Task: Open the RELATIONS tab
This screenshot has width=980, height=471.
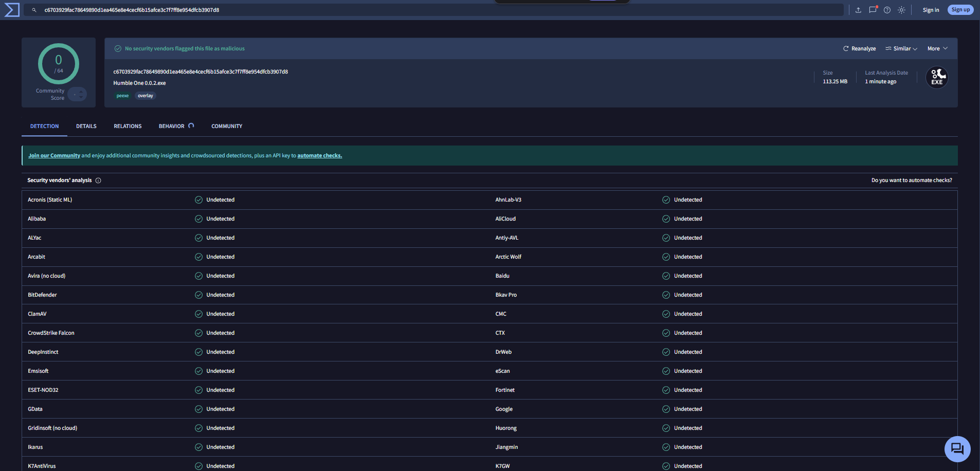Action: [x=128, y=126]
